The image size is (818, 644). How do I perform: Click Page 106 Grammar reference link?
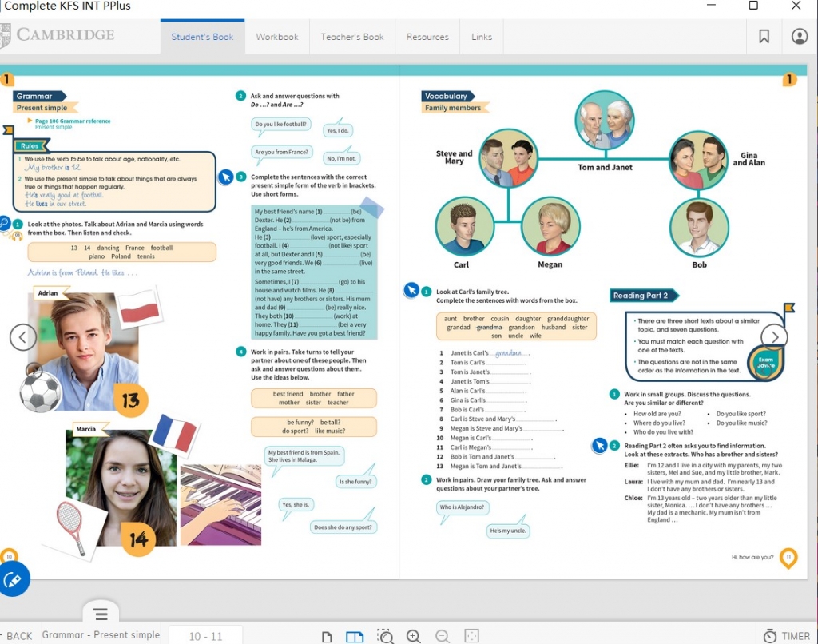click(72, 121)
